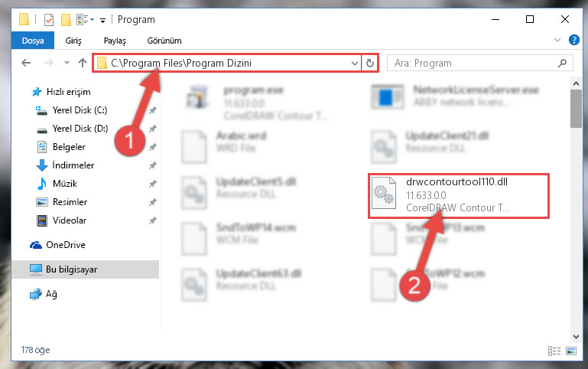Click the New folder quick access icon
Image resolution: width=588 pixels, height=369 pixels.
(66, 19)
